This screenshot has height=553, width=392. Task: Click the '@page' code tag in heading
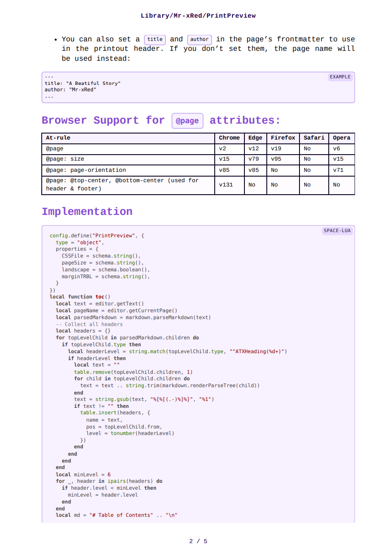tap(187, 121)
